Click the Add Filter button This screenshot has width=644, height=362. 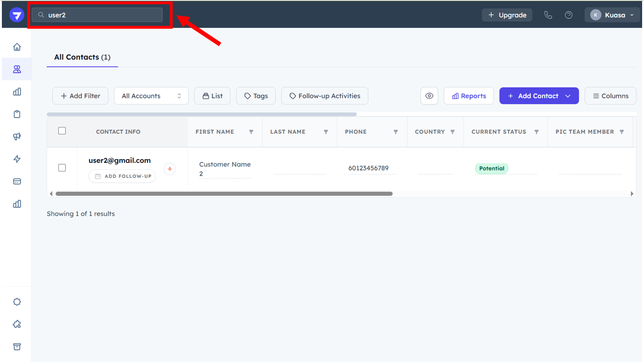tap(80, 96)
